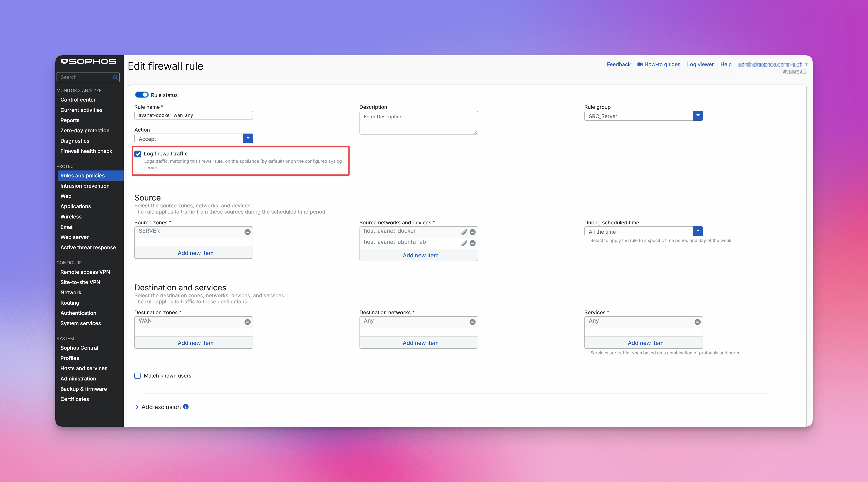Add new item under Services
This screenshot has width=868, height=482.
(645, 343)
